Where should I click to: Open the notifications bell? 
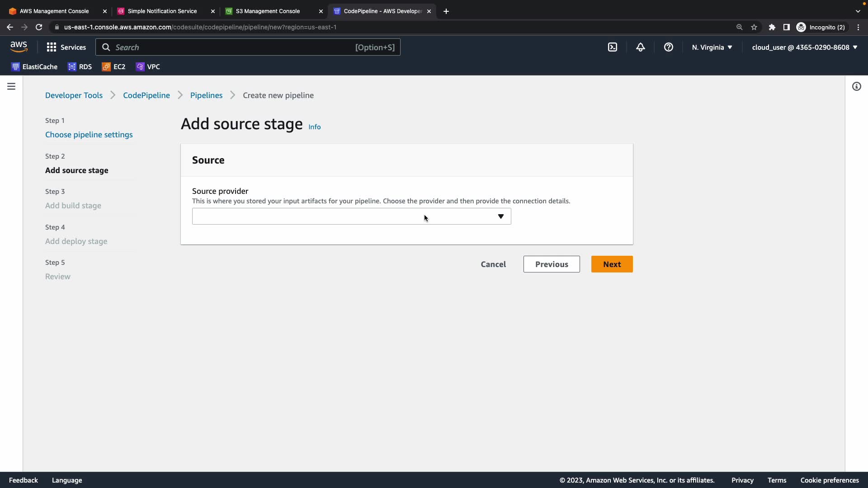pos(641,47)
